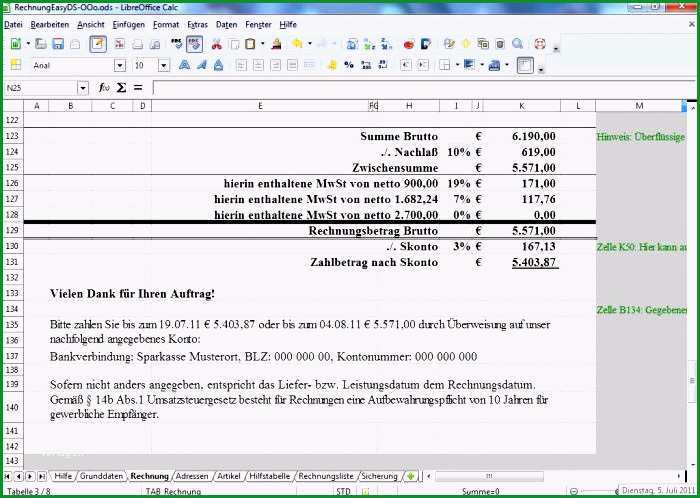Click the Zoom magnifier icon

point(518,44)
